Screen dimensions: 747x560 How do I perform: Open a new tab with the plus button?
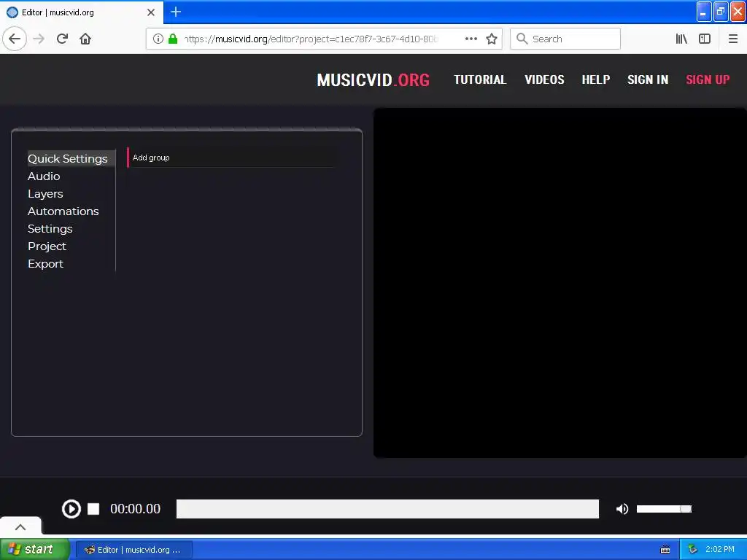(x=176, y=12)
